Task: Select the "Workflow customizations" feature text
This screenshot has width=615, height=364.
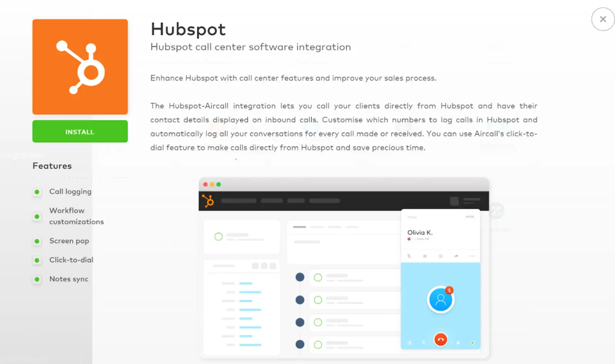Action: click(x=76, y=216)
